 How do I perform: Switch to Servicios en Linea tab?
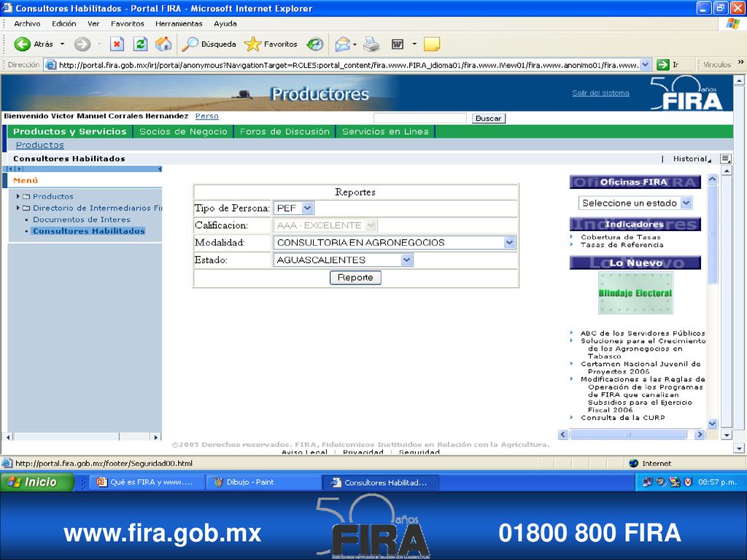385,131
